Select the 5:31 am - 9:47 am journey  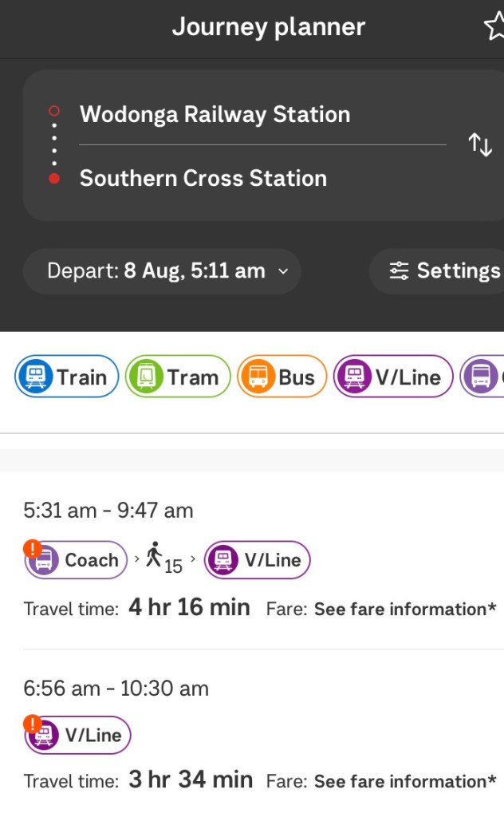108,511
